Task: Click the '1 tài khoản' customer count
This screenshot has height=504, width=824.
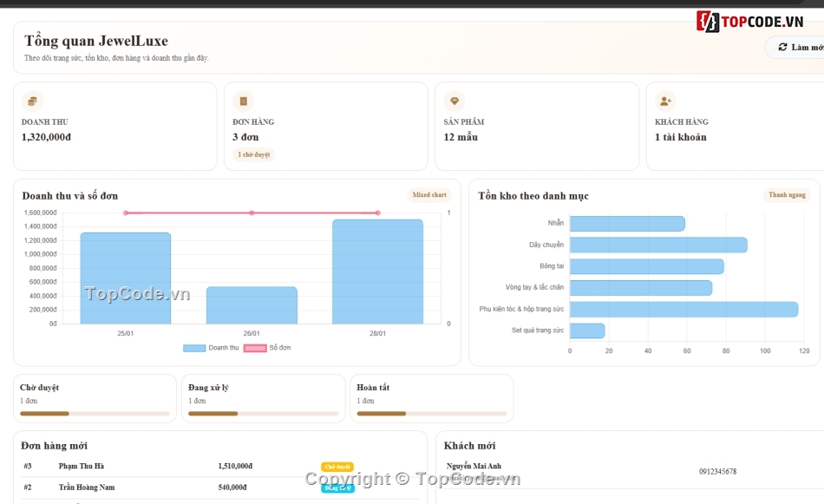Action: pos(681,137)
